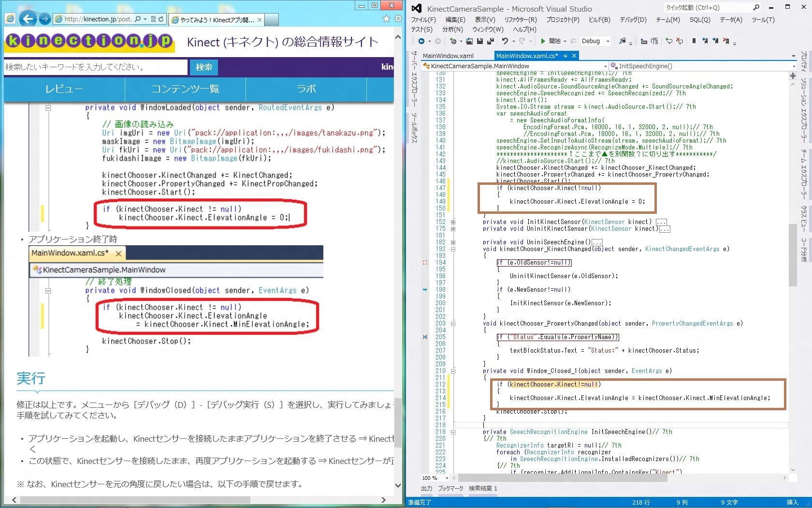Open 検索結果 1 panel tab
The height and width of the screenshot is (508, 812).
click(x=483, y=489)
